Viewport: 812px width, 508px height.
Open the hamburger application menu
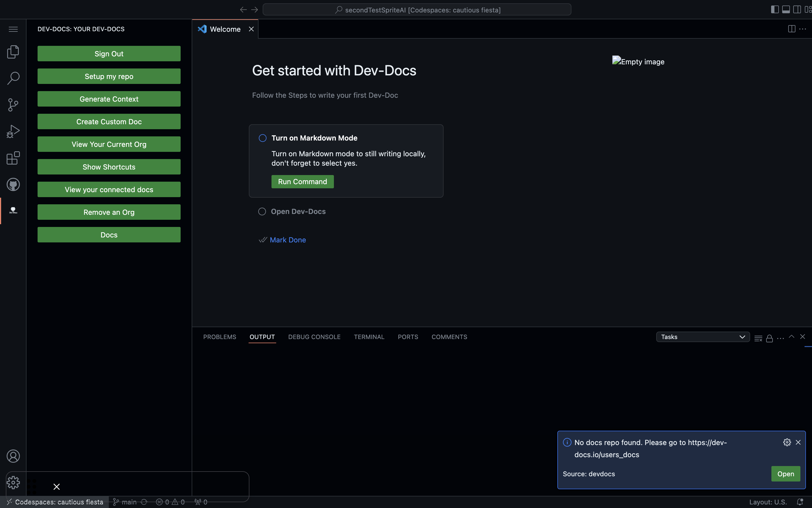click(x=13, y=29)
